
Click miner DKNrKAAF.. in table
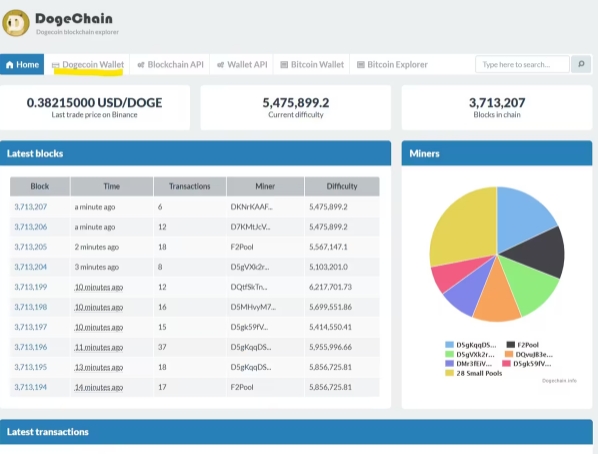pos(251,207)
